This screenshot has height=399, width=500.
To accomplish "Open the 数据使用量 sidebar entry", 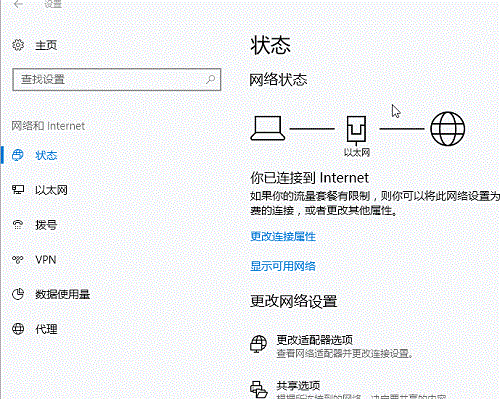I will pyautogui.click(x=63, y=294).
